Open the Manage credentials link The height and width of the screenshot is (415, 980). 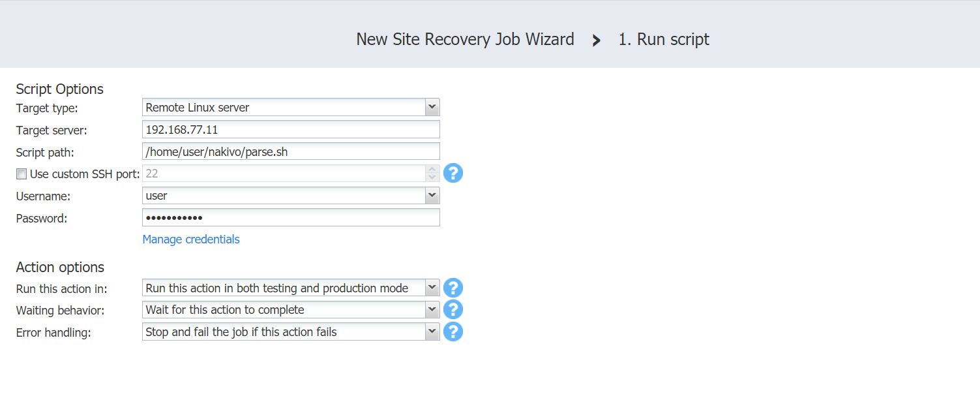[x=191, y=239]
